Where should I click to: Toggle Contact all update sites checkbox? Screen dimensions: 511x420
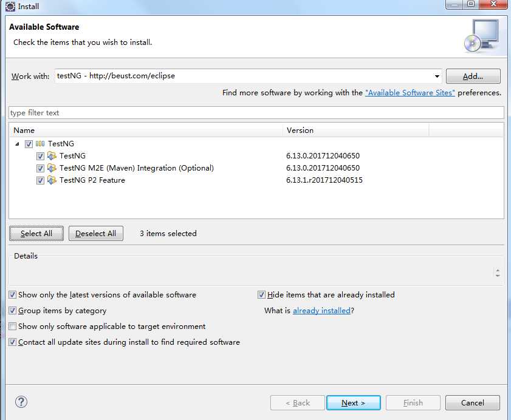tap(12, 342)
